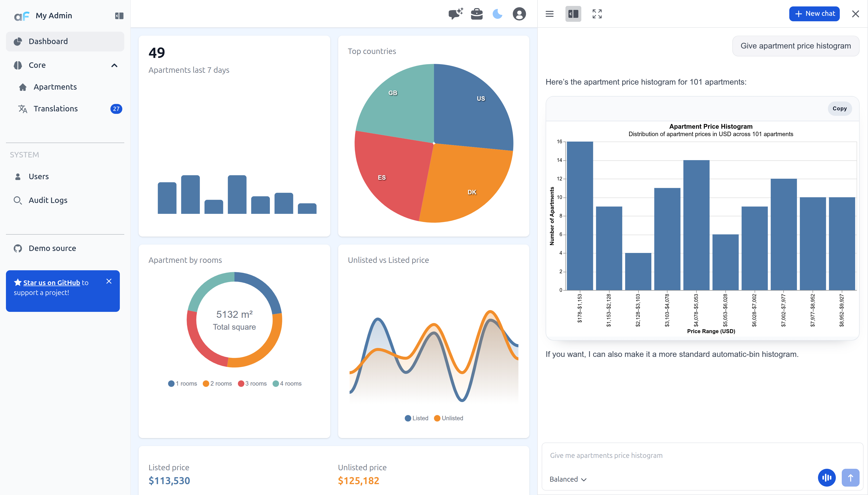Click the Audit Logs magnifier icon
Screen dimensions: 868x495
coord(18,200)
